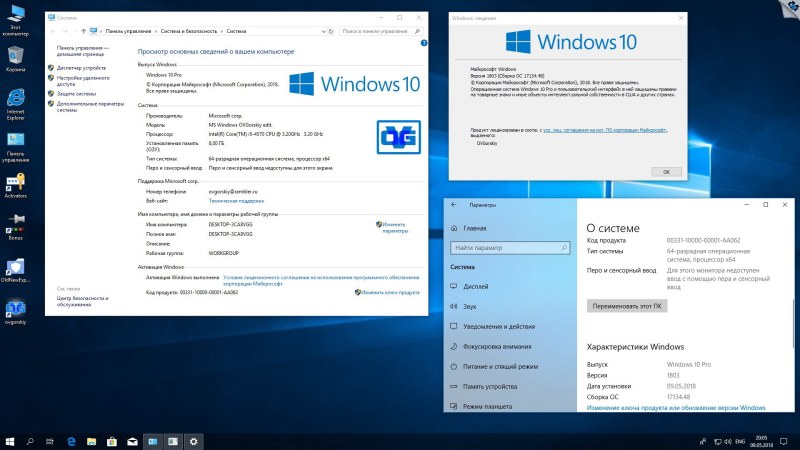Click the back arrow in Параметры window
The image size is (800, 450).
[455, 204]
